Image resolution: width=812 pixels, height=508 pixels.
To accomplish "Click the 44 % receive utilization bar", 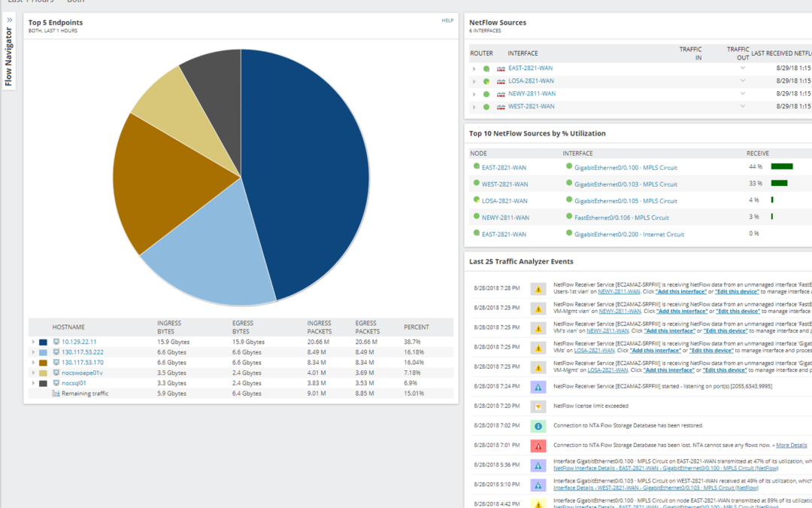I will 782,166.
